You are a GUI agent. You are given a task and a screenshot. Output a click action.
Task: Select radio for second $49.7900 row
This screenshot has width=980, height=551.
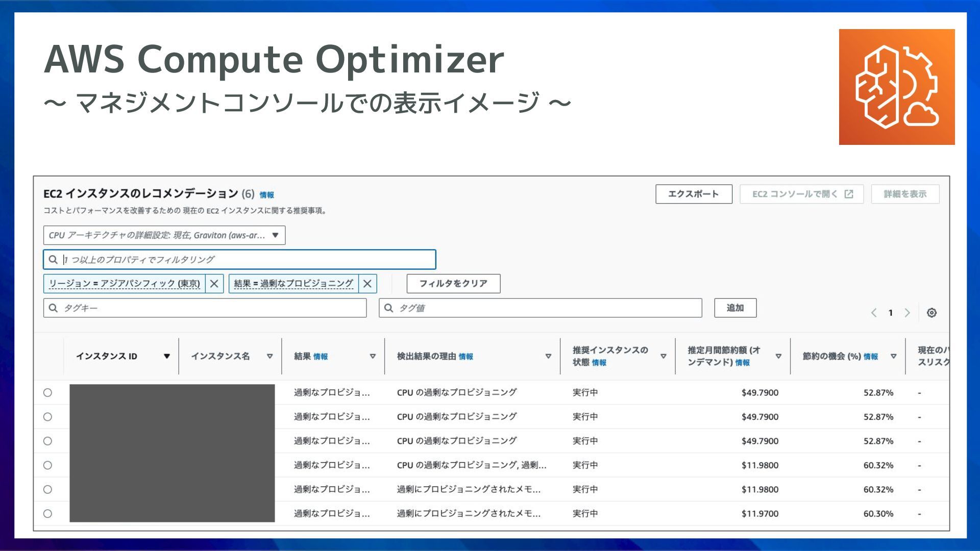[47, 417]
